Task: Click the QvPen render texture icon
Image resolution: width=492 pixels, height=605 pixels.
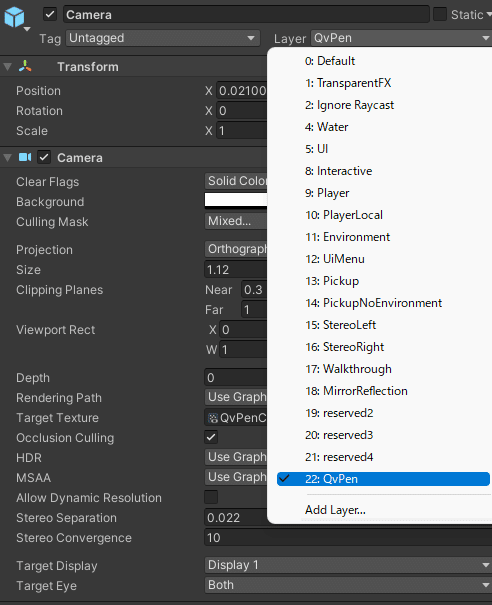Action: tap(213, 418)
